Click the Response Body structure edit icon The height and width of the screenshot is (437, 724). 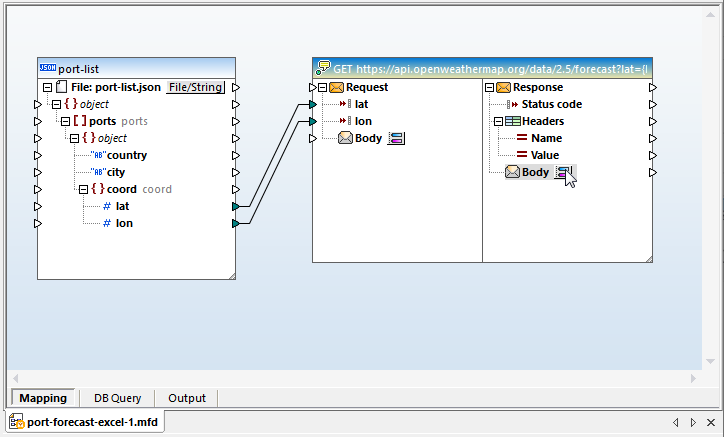(x=563, y=172)
